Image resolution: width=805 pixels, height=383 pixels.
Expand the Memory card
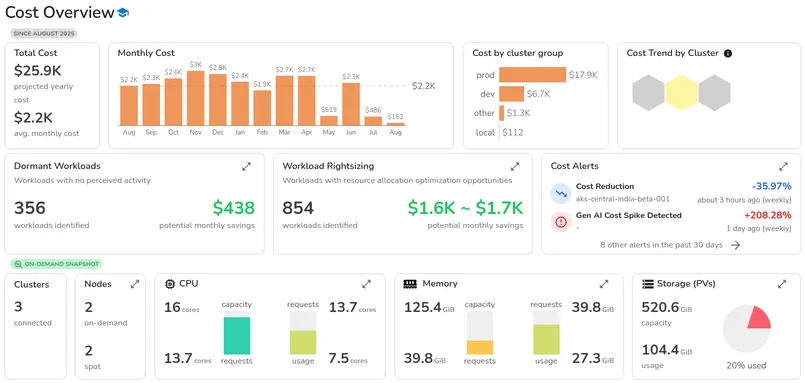[604, 284]
